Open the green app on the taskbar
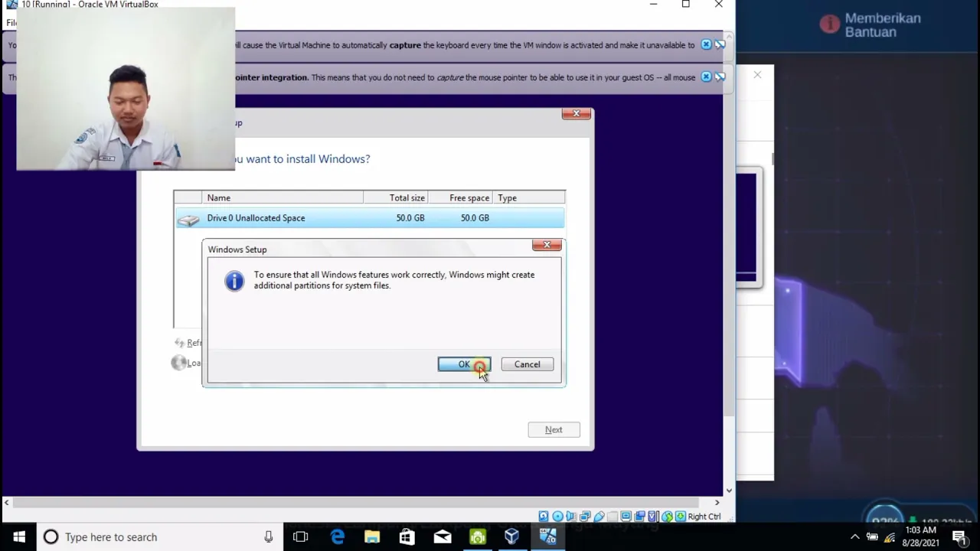Image resolution: width=980 pixels, height=551 pixels. point(478,537)
